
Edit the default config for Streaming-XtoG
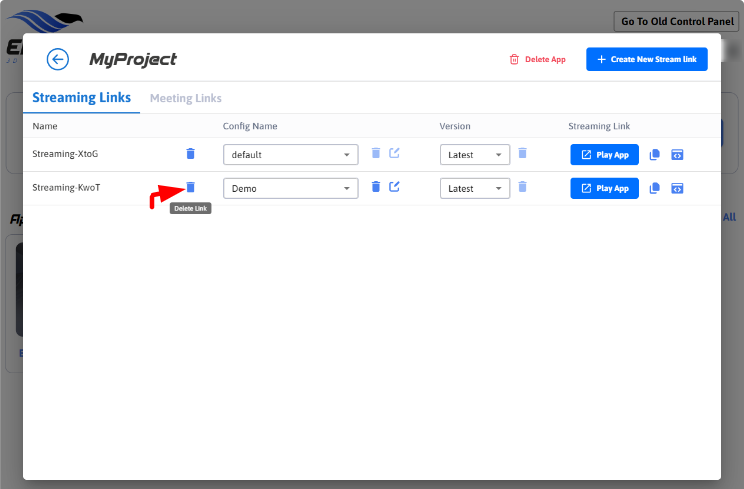coord(394,153)
